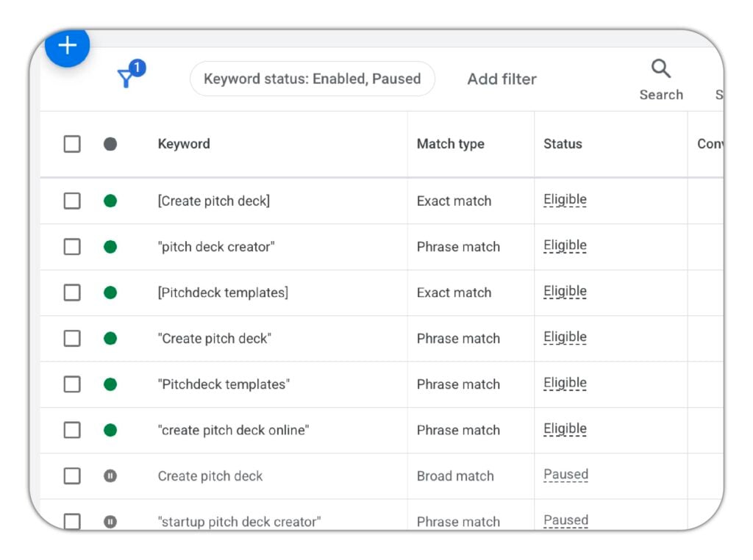Open Paused status for "startup pitch deck creator"
The width and height of the screenshot is (753, 560).
tap(565, 520)
